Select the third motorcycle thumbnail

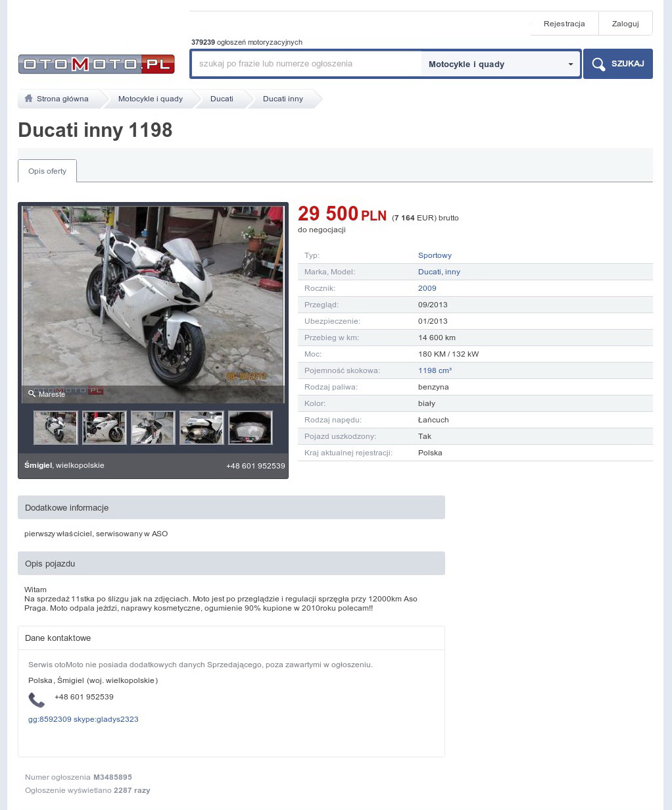tap(153, 428)
